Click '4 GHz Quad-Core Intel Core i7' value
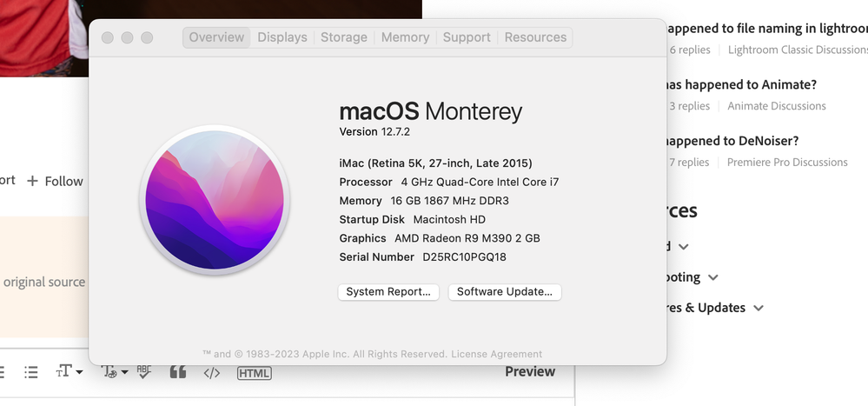 [480, 183]
